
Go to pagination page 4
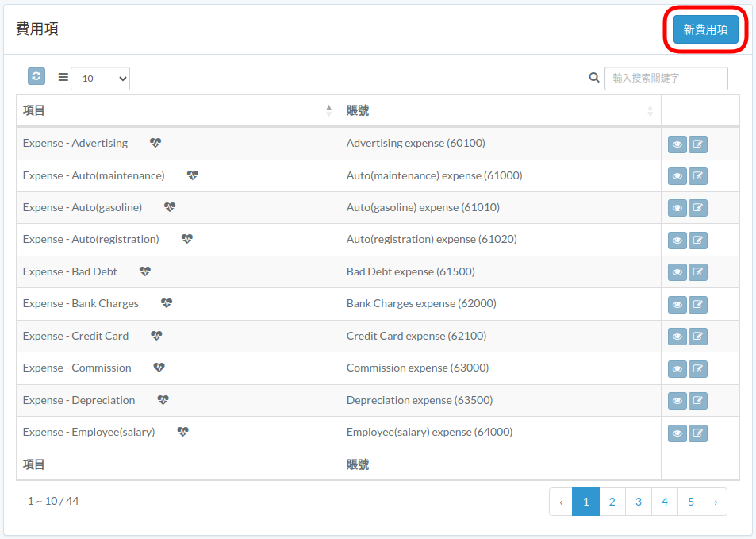[x=665, y=502]
